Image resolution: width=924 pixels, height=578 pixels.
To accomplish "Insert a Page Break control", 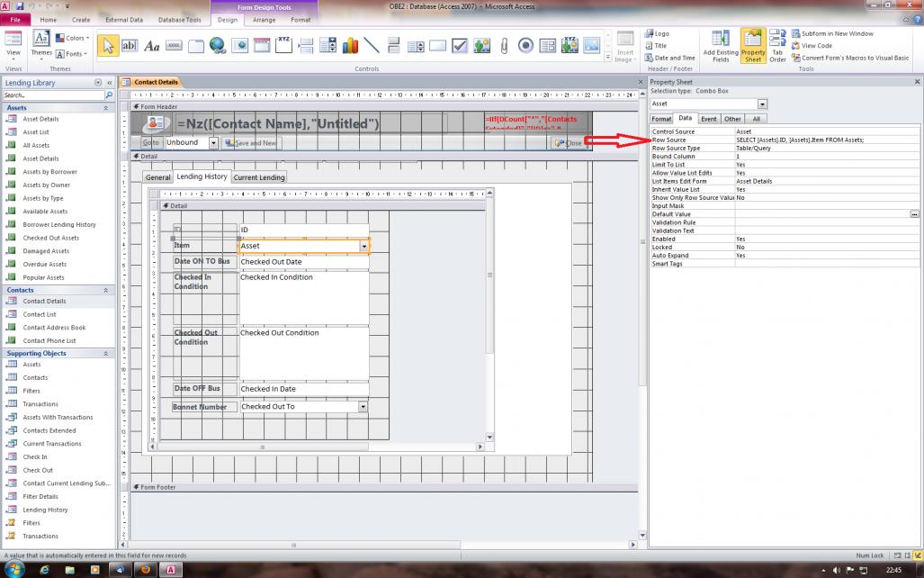I will (x=306, y=45).
